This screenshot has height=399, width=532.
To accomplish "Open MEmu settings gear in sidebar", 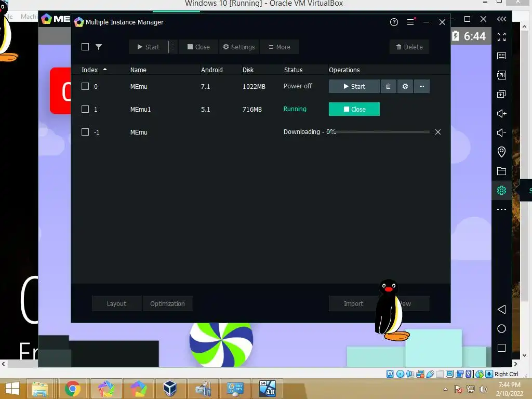I will [501, 190].
